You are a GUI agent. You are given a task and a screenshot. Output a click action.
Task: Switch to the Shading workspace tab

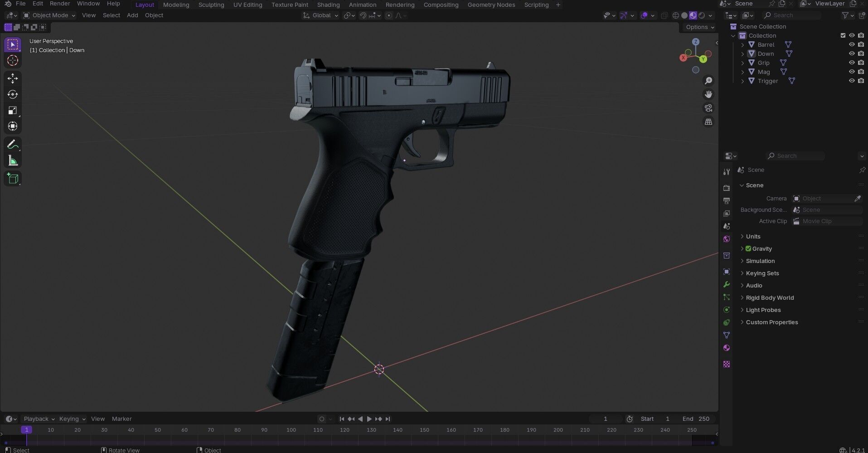click(328, 5)
